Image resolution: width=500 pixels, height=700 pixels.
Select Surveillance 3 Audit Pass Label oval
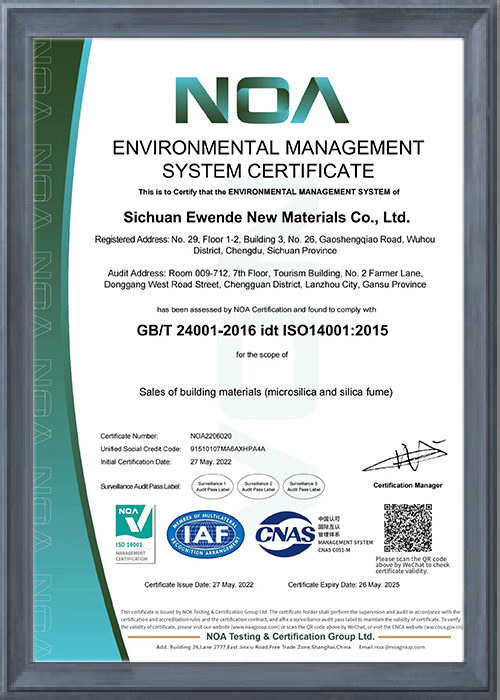click(304, 486)
